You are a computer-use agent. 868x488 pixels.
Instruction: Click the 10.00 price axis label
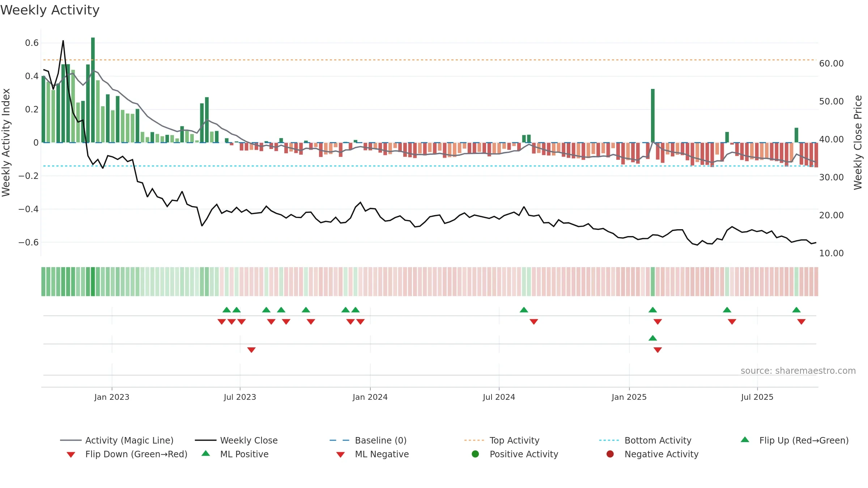pyautogui.click(x=831, y=253)
